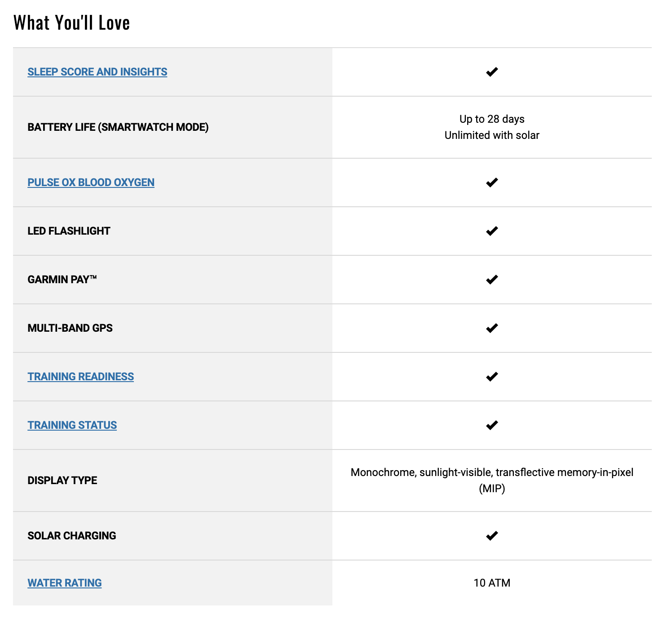Select the What You'll Love heading
This screenshot has height=623, width=672.
pos(71,23)
